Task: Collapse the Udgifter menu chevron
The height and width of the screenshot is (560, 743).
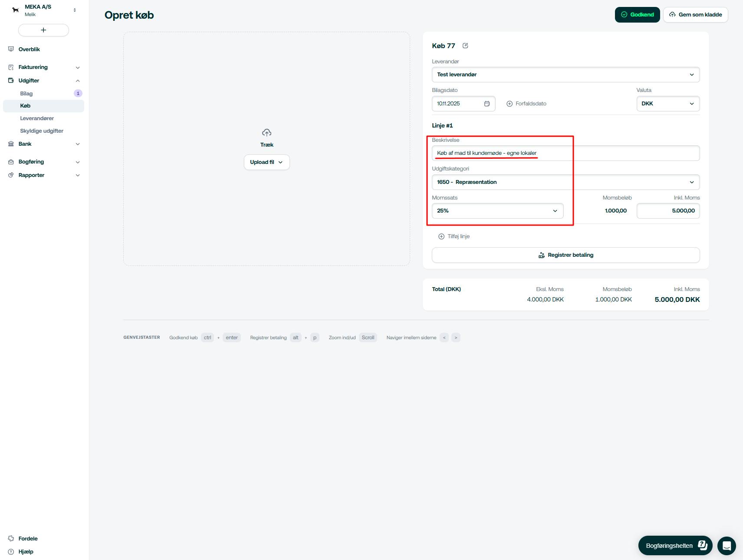Action: pos(78,81)
